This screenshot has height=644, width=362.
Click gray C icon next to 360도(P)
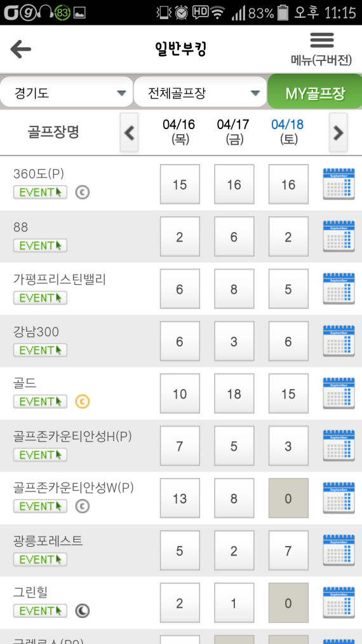(x=82, y=192)
